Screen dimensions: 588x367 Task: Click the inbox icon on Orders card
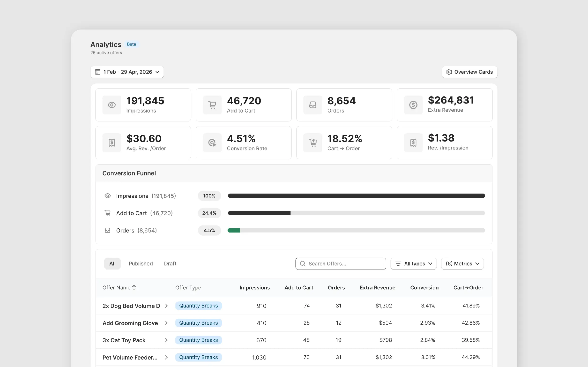pos(313,105)
